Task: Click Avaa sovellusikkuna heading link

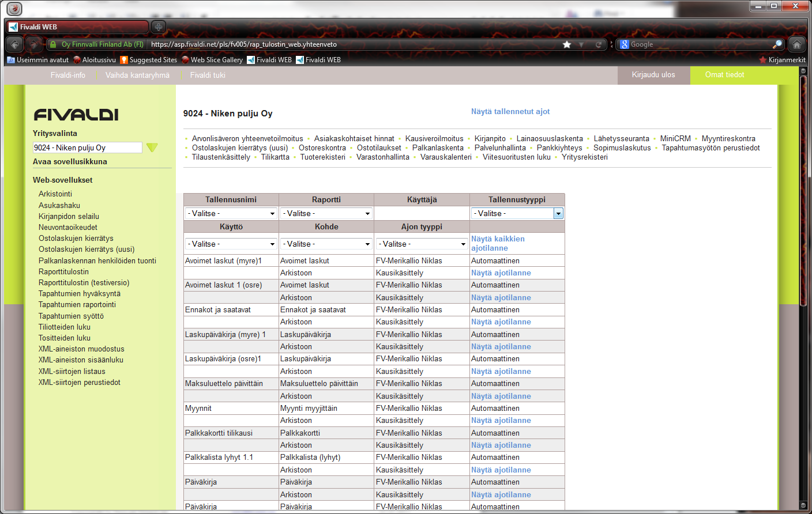Action: [70, 162]
